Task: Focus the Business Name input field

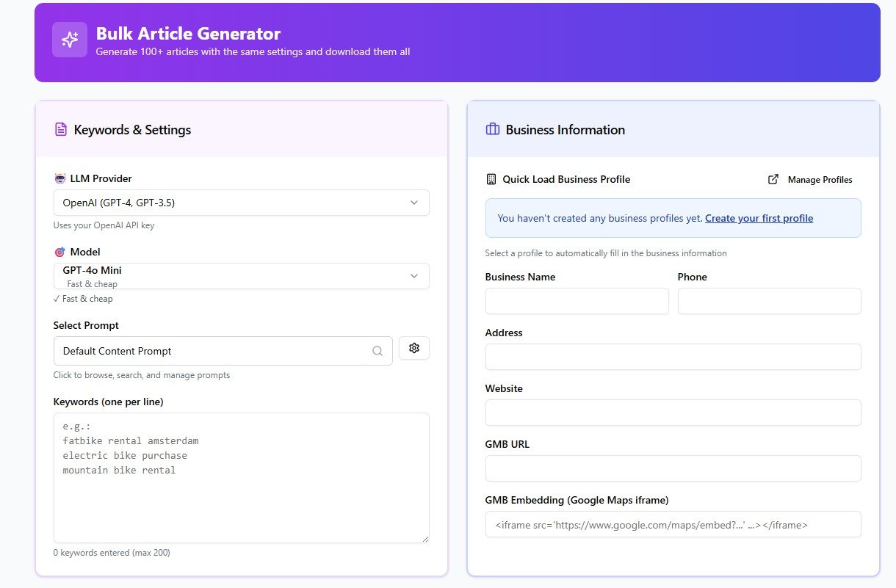Action: click(577, 301)
